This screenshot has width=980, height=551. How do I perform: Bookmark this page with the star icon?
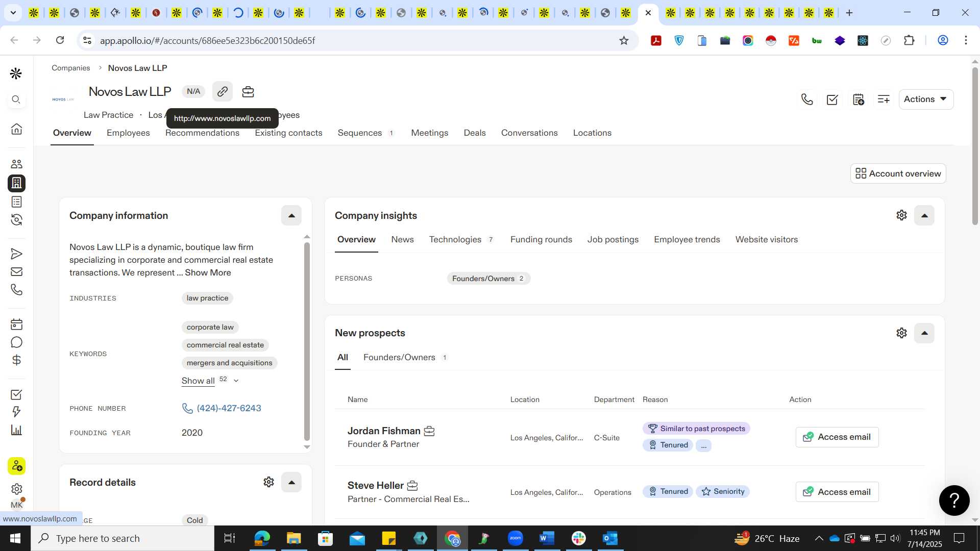[624, 40]
